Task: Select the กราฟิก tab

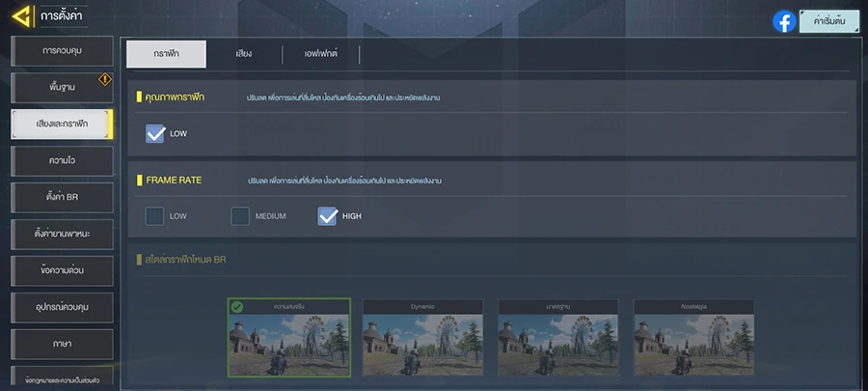Action: pyautogui.click(x=166, y=54)
